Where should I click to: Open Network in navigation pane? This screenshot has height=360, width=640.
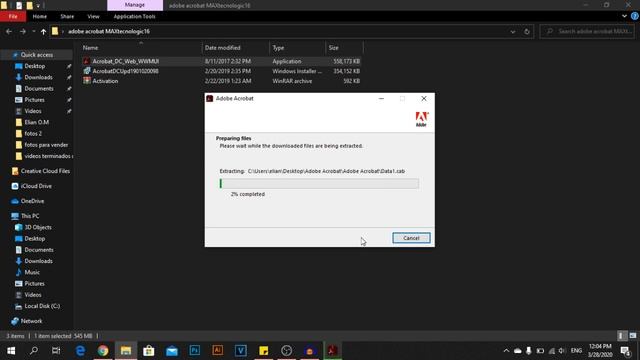click(31, 321)
